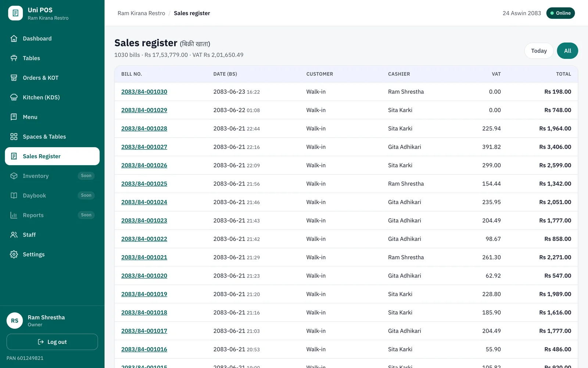Screen dimensions: 588x368
Task: Click total Rs 3,406.00
Action: pos(555,147)
